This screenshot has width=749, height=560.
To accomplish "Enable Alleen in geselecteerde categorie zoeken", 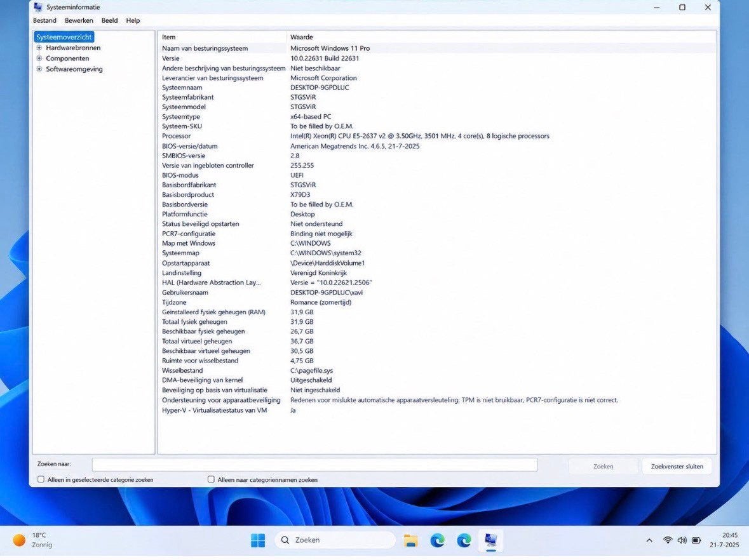I will (x=41, y=479).
